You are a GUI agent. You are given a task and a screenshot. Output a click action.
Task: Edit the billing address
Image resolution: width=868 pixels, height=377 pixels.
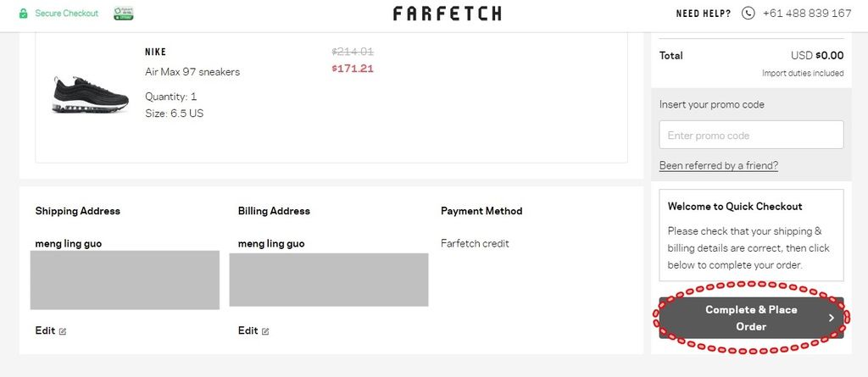point(248,330)
